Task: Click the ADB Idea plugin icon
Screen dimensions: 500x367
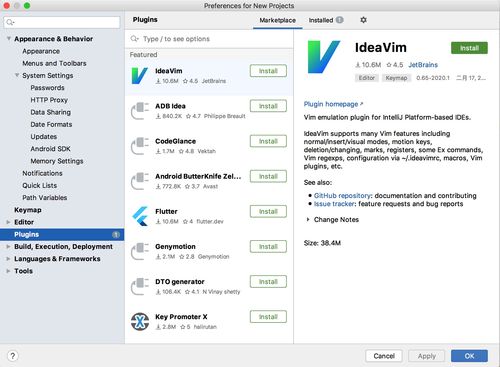Action: (140, 111)
